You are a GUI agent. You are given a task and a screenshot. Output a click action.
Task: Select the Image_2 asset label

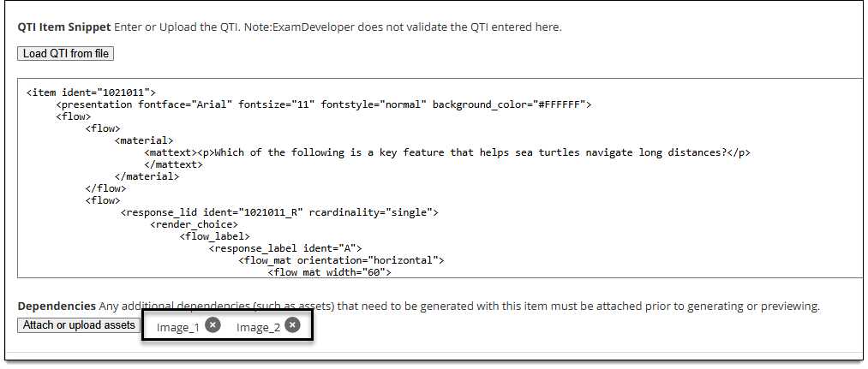point(258,328)
